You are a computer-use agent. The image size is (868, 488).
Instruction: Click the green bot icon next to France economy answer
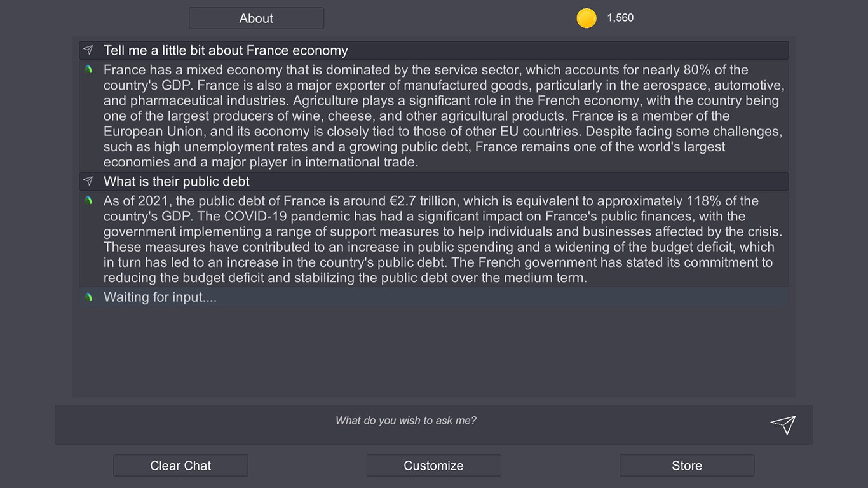[x=88, y=69]
